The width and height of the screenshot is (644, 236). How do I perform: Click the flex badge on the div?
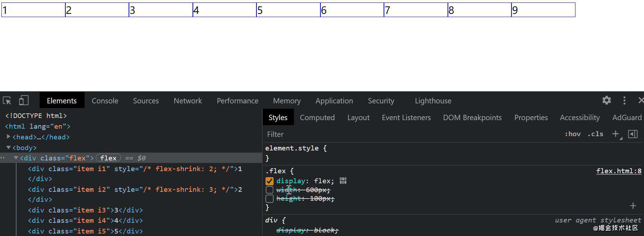pyautogui.click(x=108, y=158)
